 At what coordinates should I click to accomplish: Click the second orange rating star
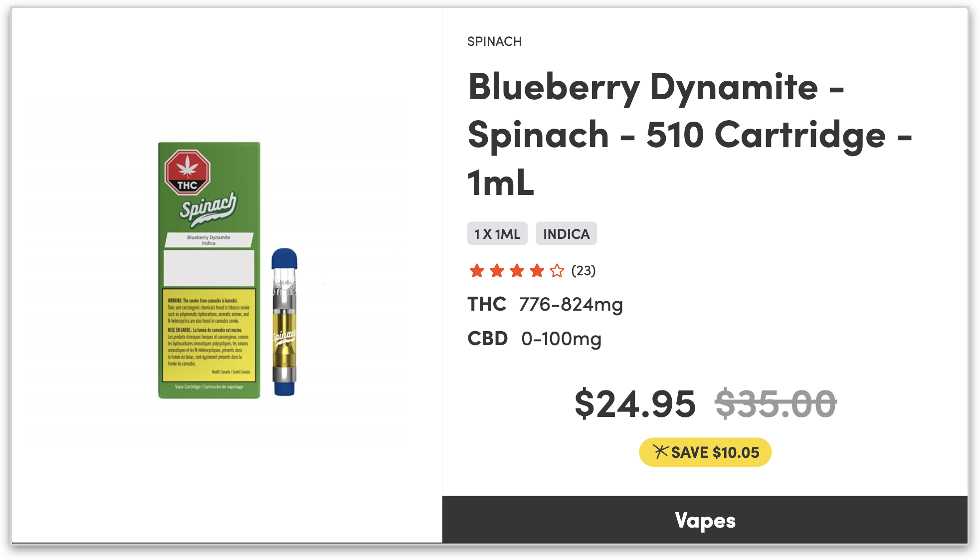point(497,271)
